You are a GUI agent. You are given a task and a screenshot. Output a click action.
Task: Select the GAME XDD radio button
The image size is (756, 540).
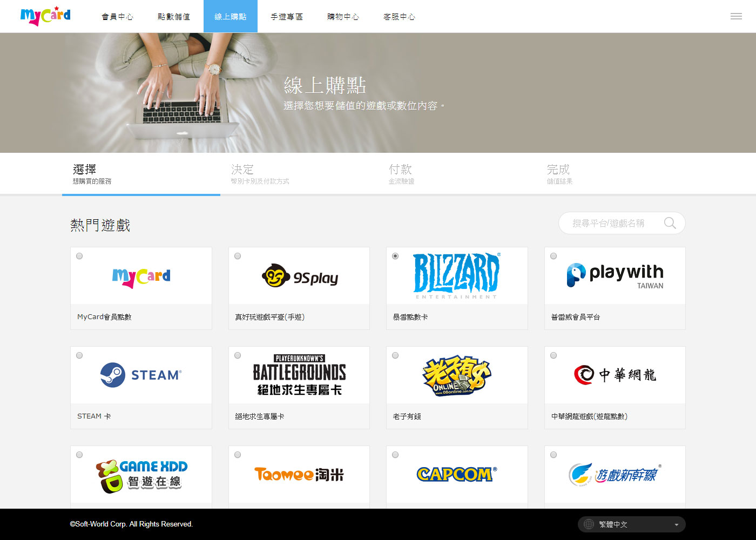pyautogui.click(x=79, y=455)
